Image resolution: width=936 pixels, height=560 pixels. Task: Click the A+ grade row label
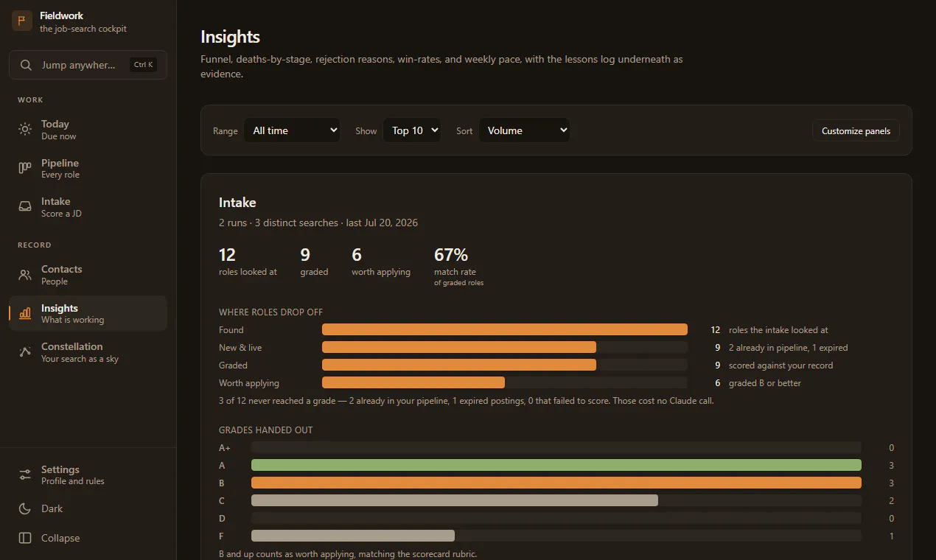click(x=225, y=448)
